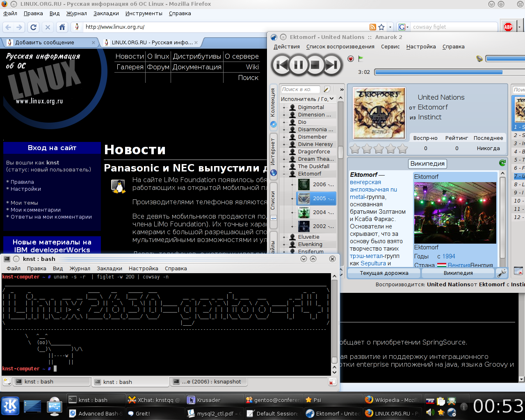Click the red heart love-track icon
The width and height of the screenshot is (525, 420).
pyautogui.click(x=351, y=59)
